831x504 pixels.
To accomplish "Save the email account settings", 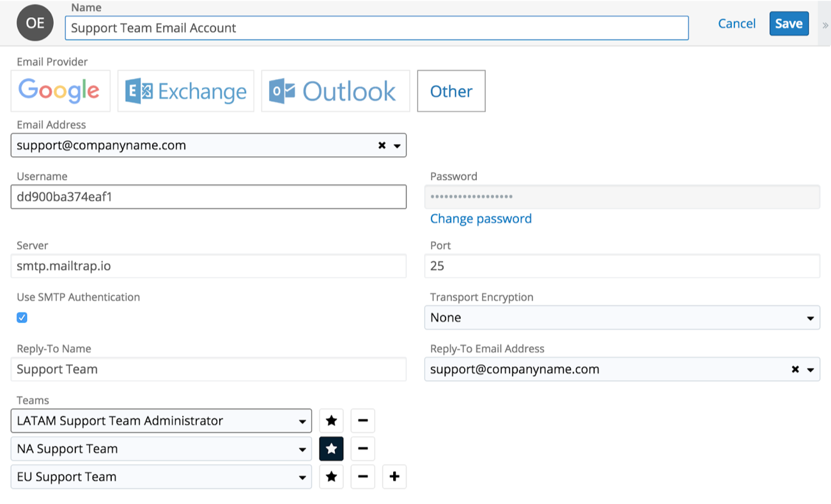I will [788, 24].
